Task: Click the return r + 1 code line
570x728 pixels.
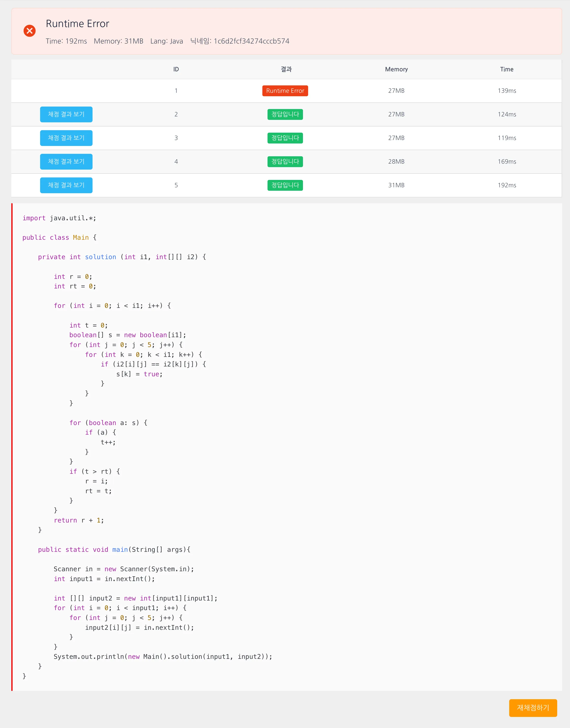Action: [x=79, y=520]
